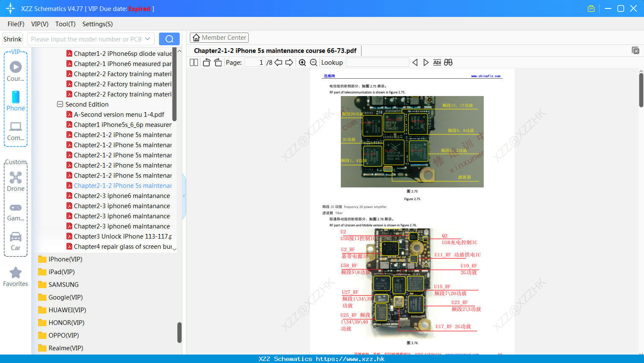Select Drone category in sidebar

(16, 181)
